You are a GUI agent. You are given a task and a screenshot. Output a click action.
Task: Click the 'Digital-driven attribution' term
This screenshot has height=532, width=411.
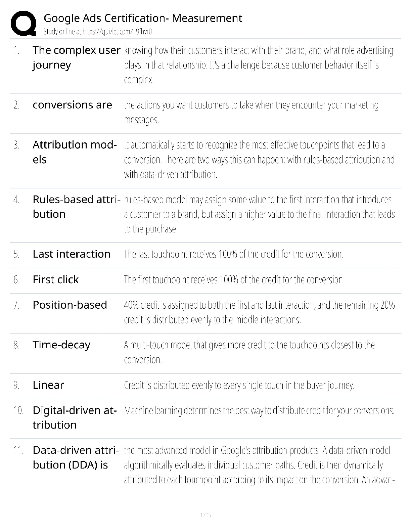75,417
